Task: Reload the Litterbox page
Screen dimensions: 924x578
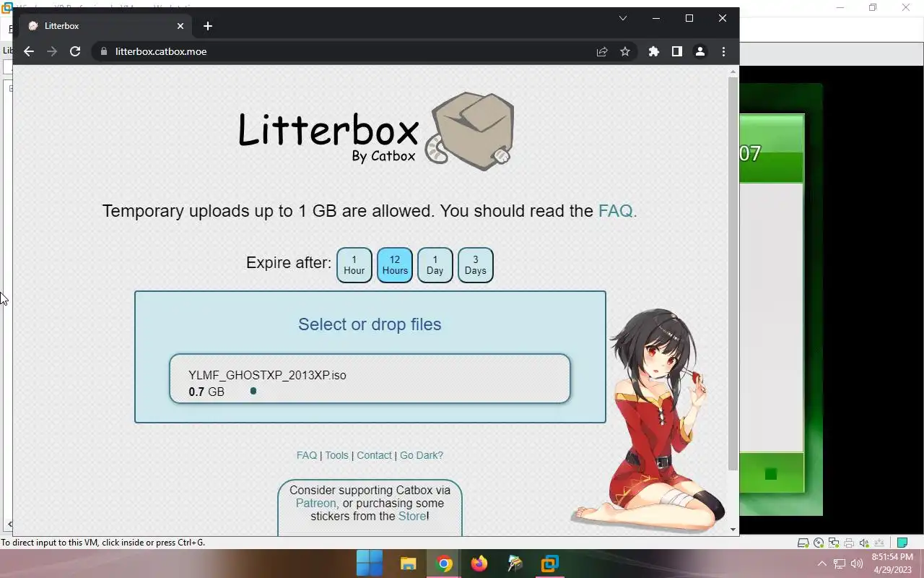Action: click(x=75, y=51)
